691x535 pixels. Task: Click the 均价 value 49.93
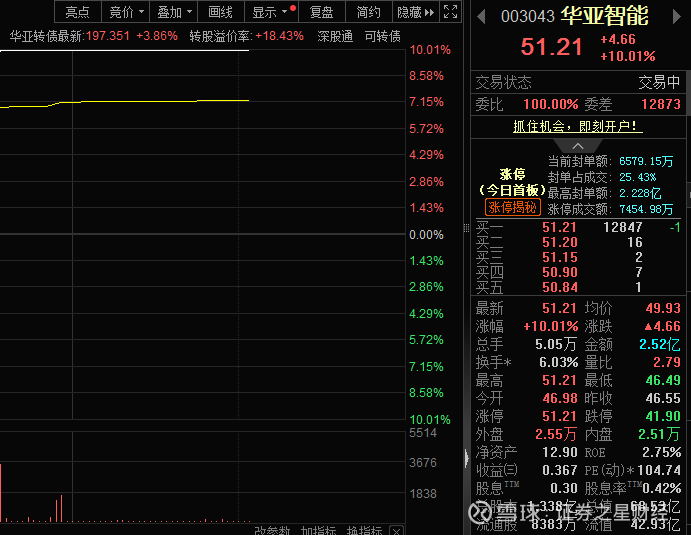[663, 308]
